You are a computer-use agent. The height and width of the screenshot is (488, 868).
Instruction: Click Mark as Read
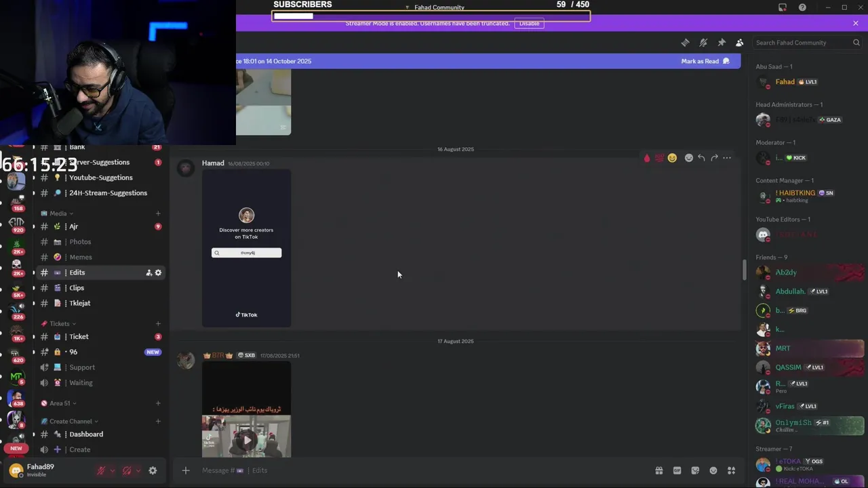coord(705,61)
